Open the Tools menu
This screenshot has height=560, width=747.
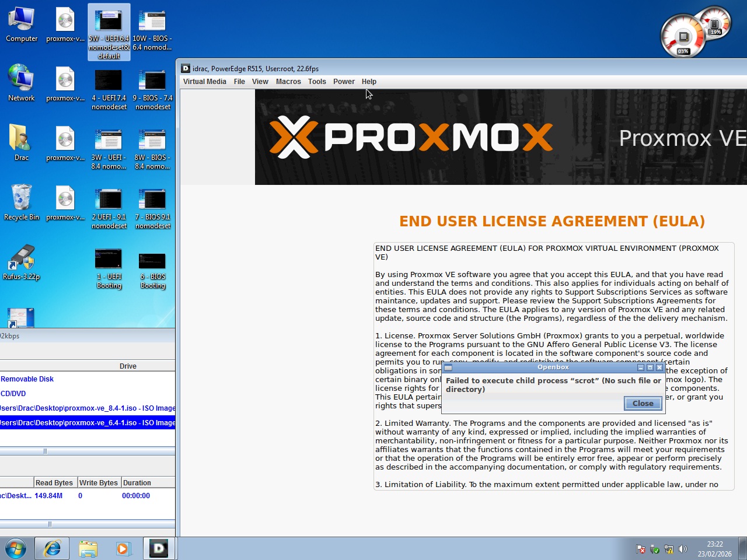click(x=317, y=82)
